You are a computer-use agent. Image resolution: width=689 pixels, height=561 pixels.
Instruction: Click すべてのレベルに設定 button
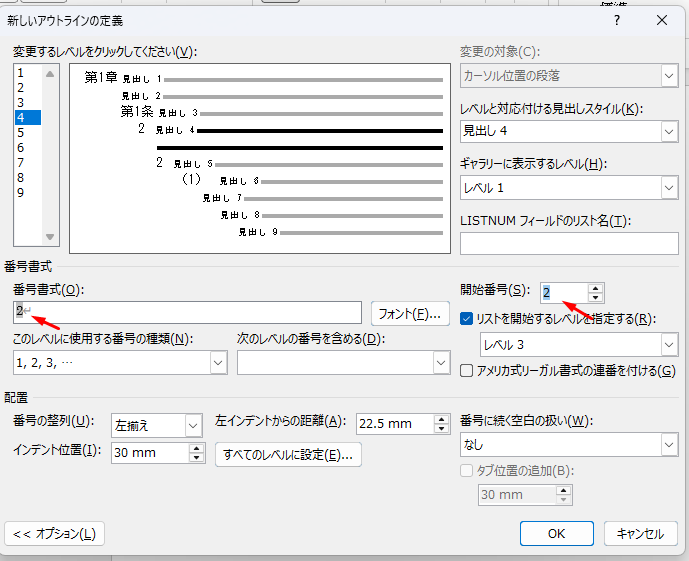click(288, 455)
